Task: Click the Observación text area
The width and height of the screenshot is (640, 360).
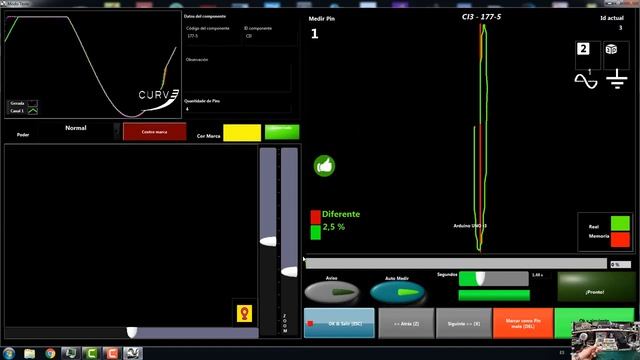Action: pyautogui.click(x=238, y=77)
